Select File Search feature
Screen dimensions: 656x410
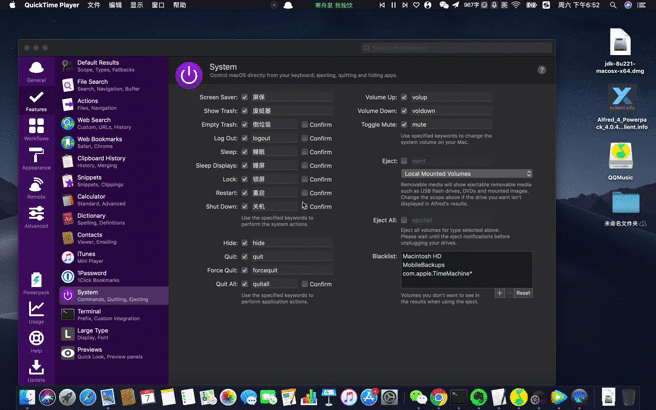point(114,85)
